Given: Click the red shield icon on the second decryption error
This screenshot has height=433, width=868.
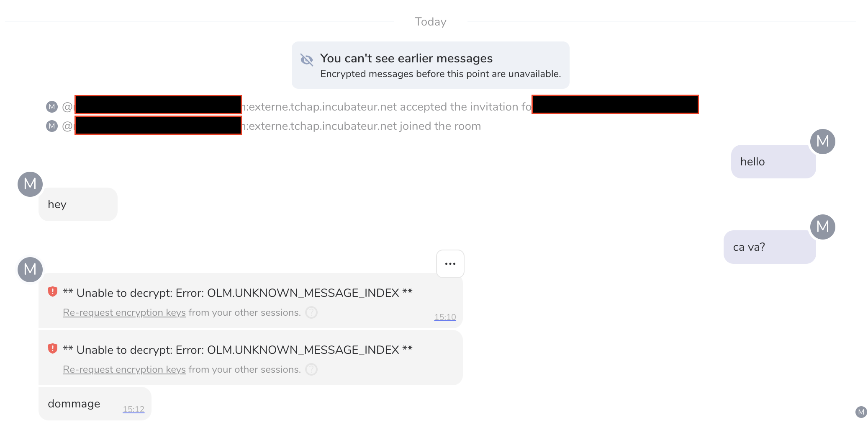Looking at the screenshot, I should (x=53, y=349).
